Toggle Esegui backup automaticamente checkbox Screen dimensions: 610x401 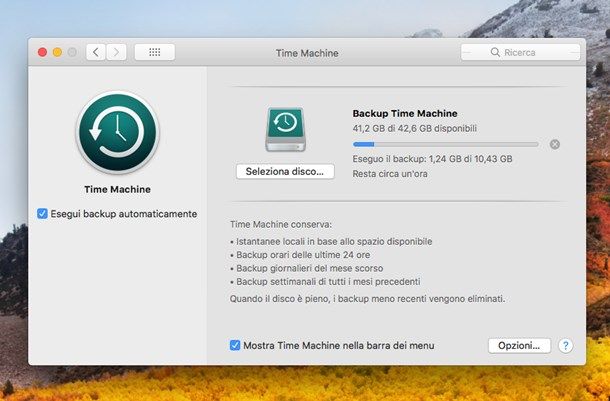[42, 214]
